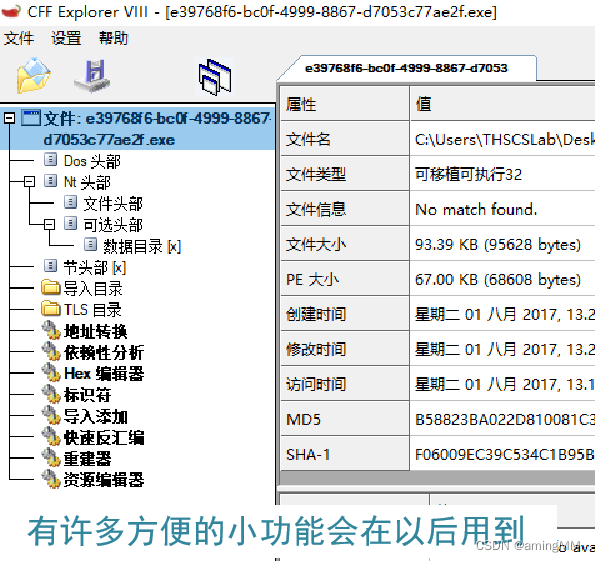This screenshot has width=595, height=562.
Task: Select the 访问时间 property cell
Action: [345, 384]
